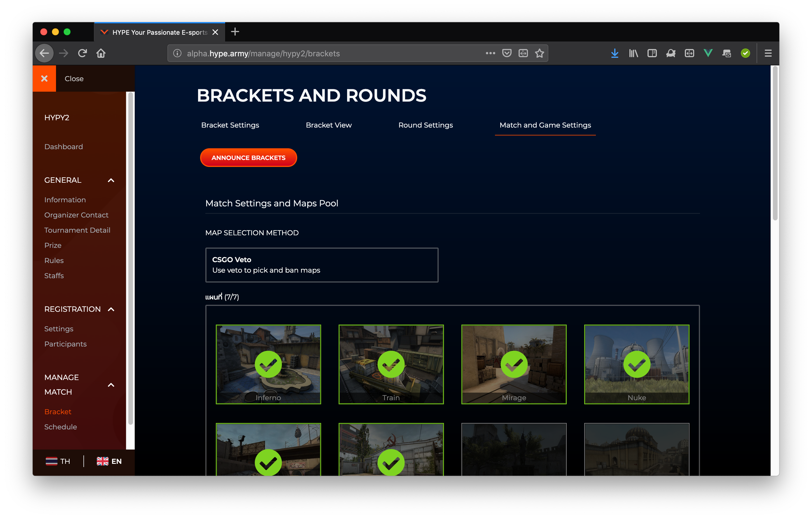The image size is (812, 519).
Task: Select the dimmed castle-wall map thumbnail
Action: (x=514, y=450)
